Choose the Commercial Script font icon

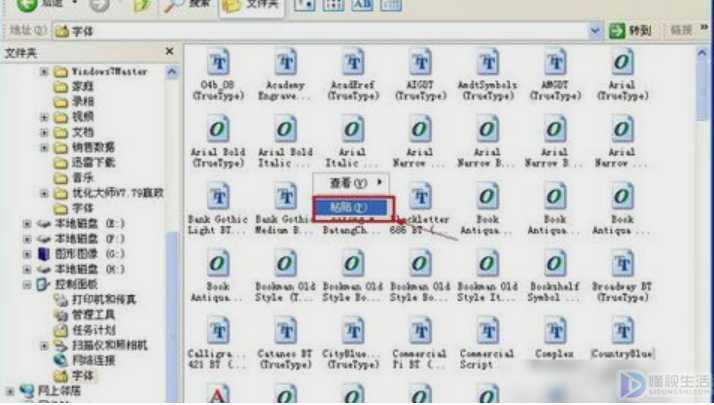click(488, 330)
